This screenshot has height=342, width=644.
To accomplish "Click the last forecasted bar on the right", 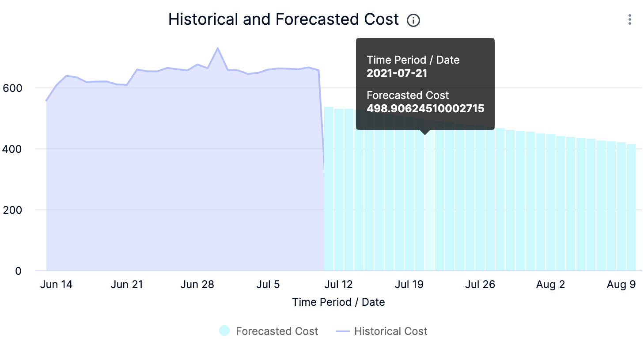I will [x=632, y=208].
